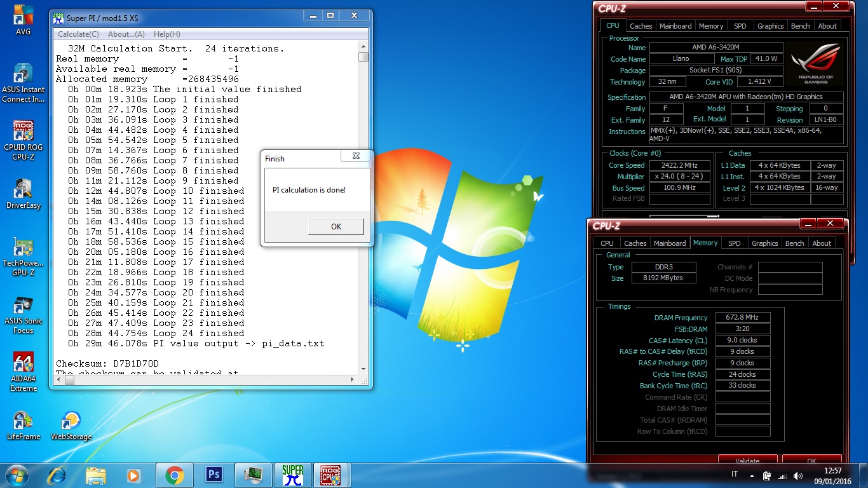Viewport: 868px width, 488px height.
Task: Click the Windows Start button
Action: coord(16,475)
